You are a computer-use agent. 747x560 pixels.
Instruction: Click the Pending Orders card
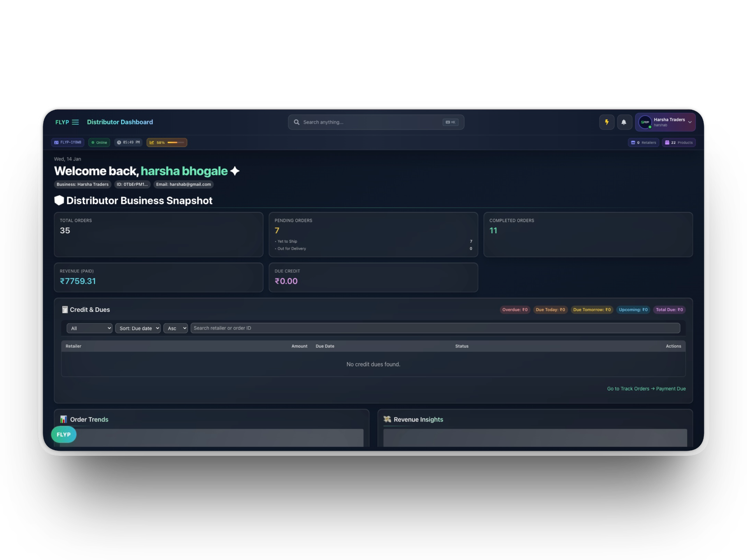(373, 234)
